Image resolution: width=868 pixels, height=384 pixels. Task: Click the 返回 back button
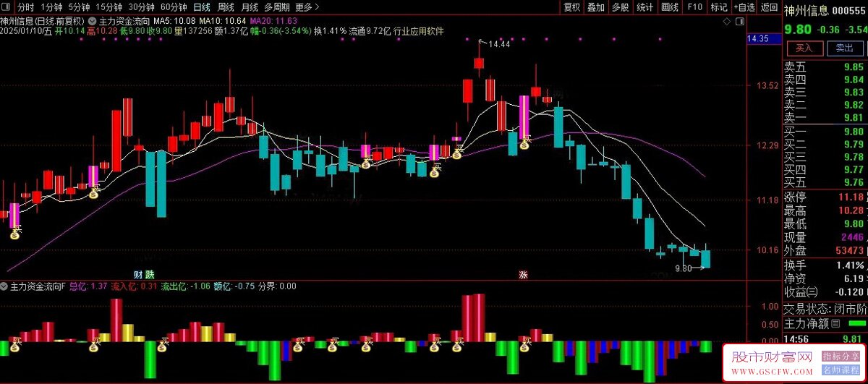pos(769,7)
